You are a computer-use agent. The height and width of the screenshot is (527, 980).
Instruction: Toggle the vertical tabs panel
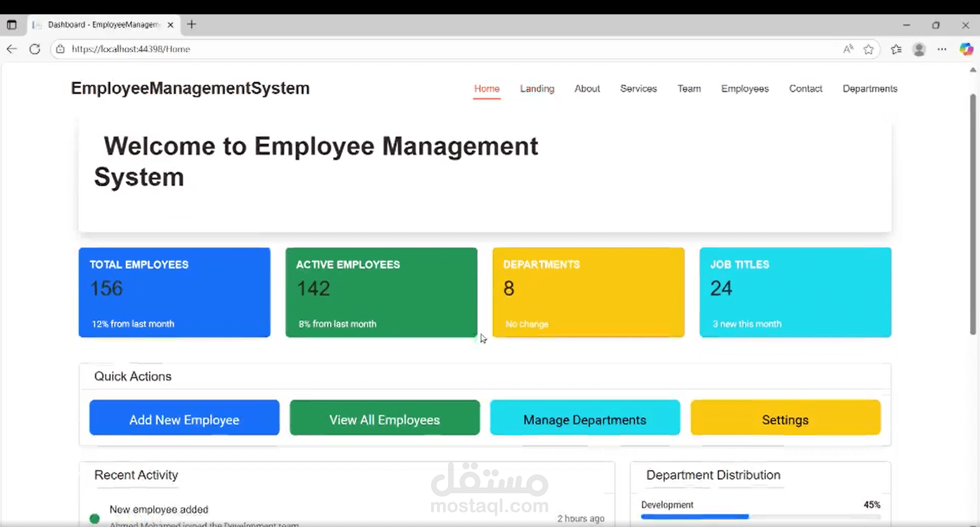coord(12,25)
